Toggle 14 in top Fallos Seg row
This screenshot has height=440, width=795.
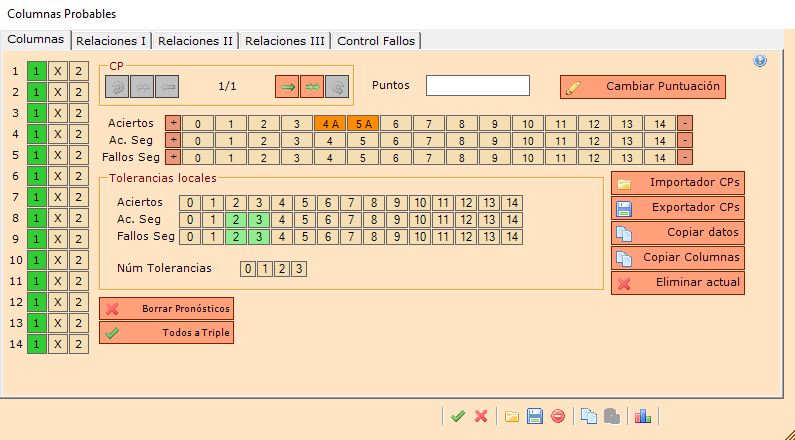[660, 157]
